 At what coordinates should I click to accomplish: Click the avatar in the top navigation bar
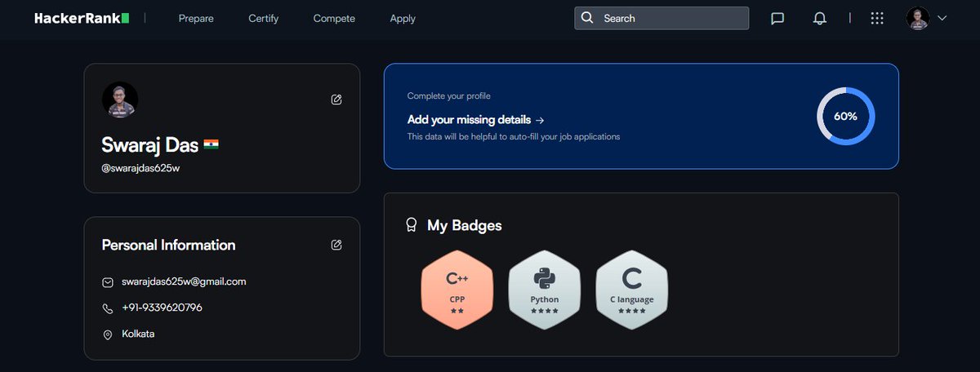point(918,18)
